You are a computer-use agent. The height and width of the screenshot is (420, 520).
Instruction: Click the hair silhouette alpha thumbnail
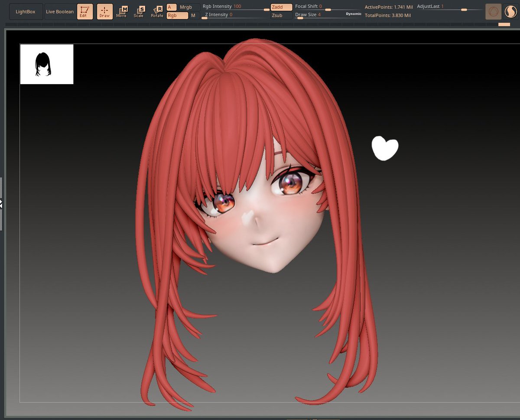point(46,64)
